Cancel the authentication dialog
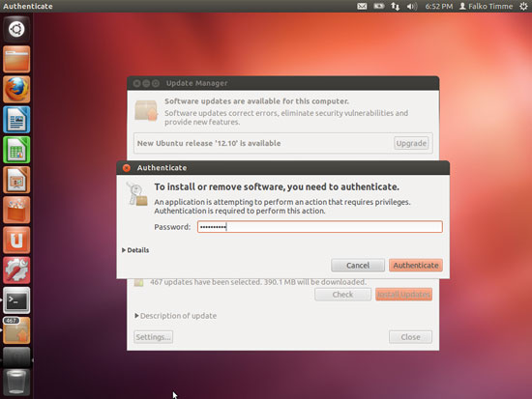Image resolution: width=532 pixels, height=399 pixels. pos(358,265)
